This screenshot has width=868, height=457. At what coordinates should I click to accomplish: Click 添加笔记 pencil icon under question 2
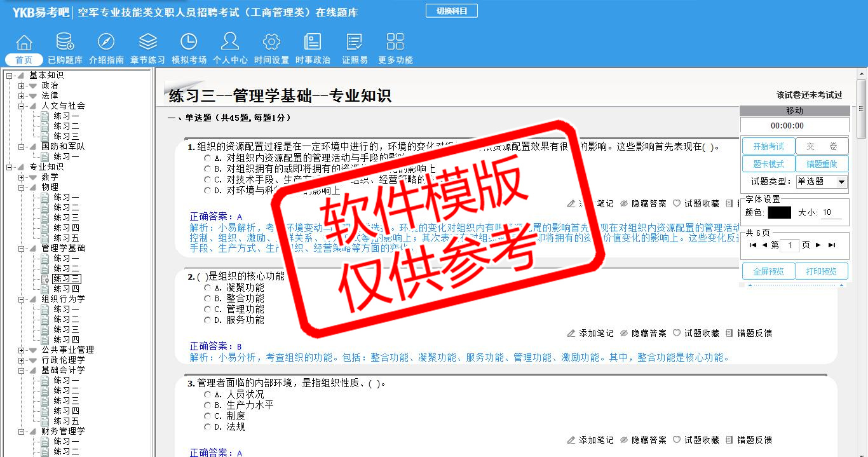(571, 333)
